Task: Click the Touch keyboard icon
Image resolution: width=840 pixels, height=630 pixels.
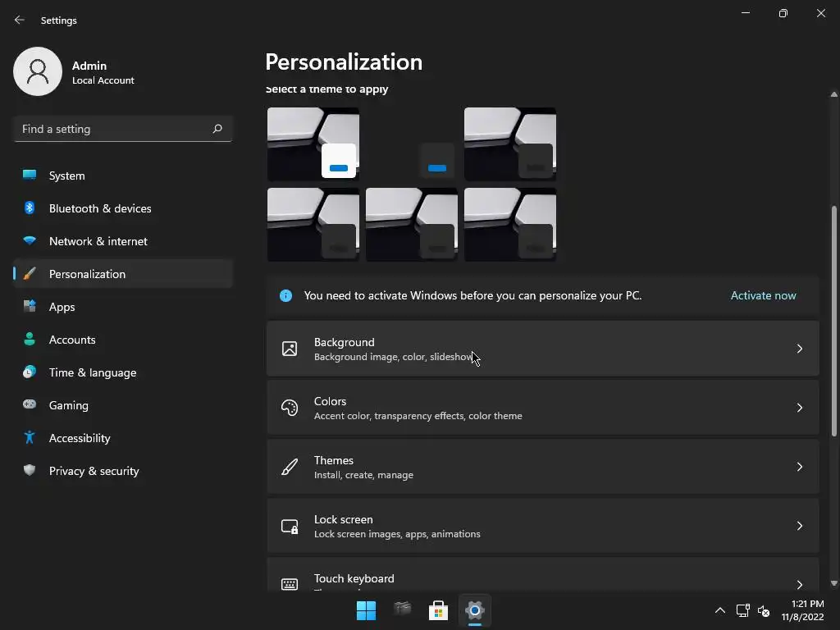Action: click(290, 584)
